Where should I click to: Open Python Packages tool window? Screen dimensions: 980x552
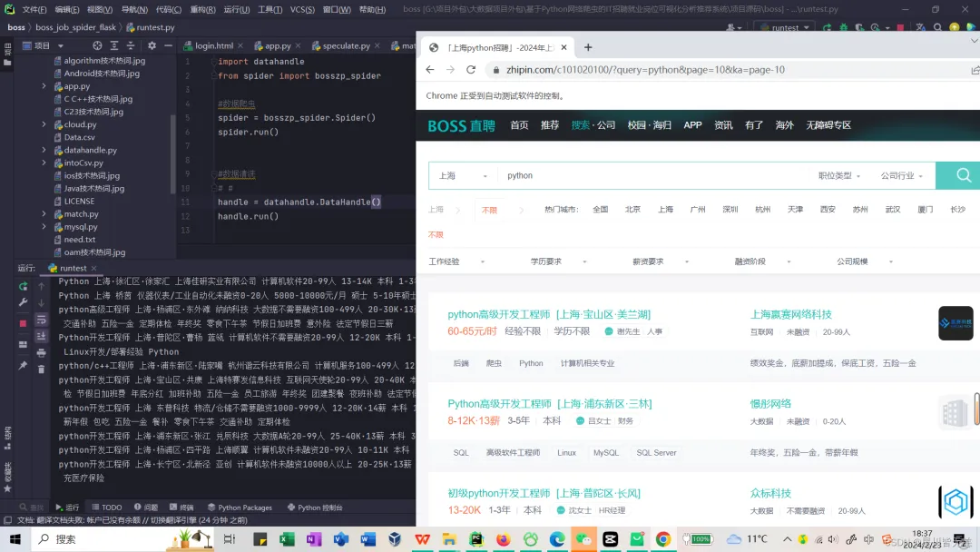point(240,507)
